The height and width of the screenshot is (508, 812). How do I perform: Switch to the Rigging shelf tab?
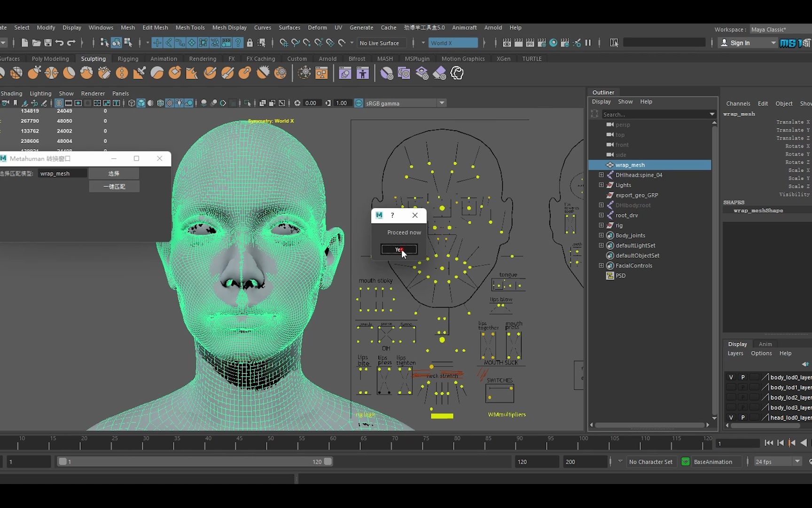point(128,59)
